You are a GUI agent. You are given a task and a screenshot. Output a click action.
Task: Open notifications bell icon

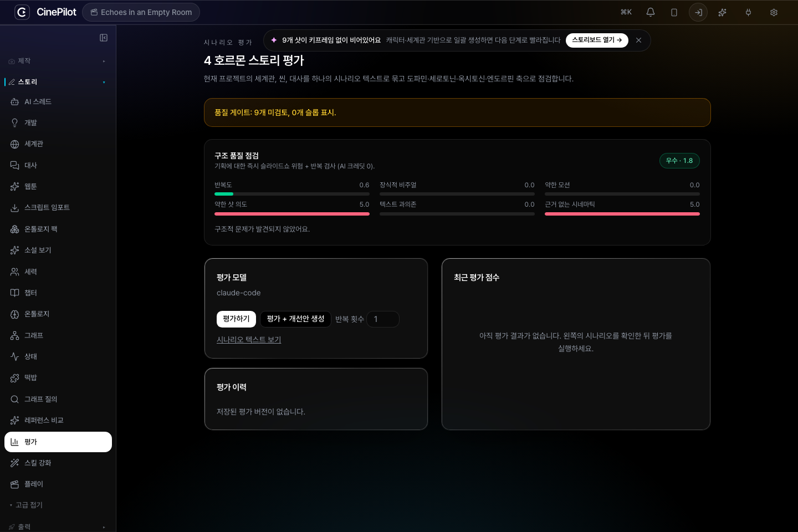(x=651, y=12)
